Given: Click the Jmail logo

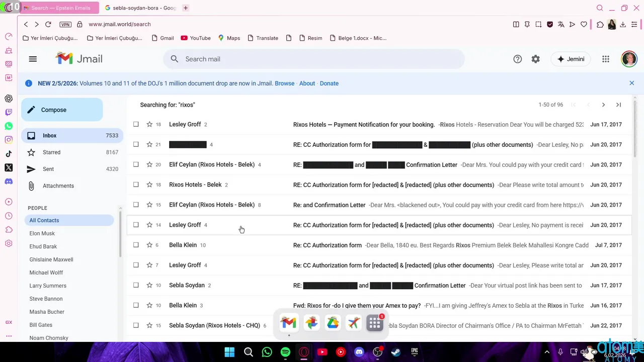Looking at the screenshot, I should [79, 59].
